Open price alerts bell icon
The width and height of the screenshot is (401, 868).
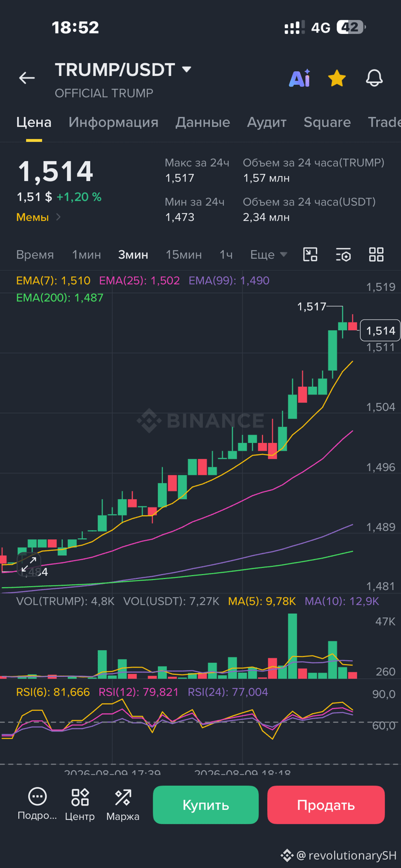374,78
